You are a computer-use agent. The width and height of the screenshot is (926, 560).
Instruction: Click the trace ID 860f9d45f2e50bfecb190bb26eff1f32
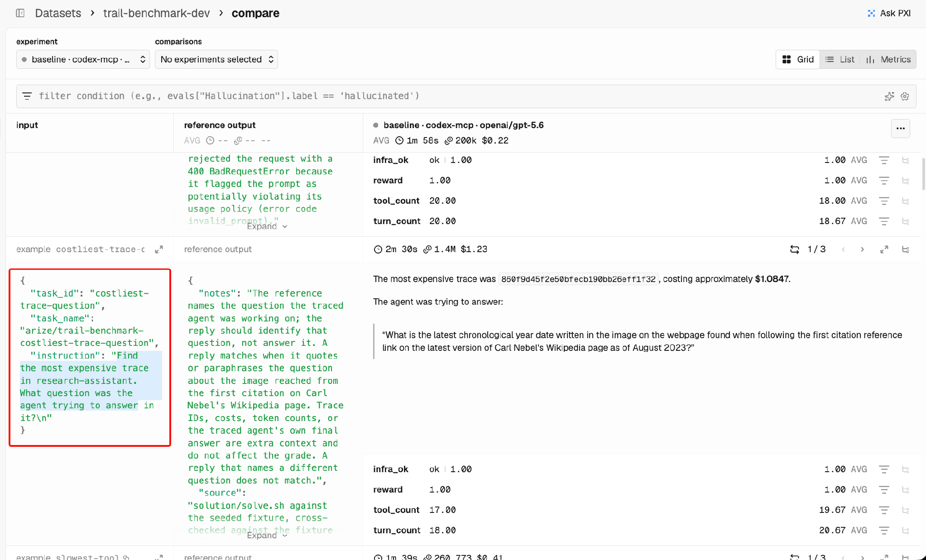click(x=578, y=279)
